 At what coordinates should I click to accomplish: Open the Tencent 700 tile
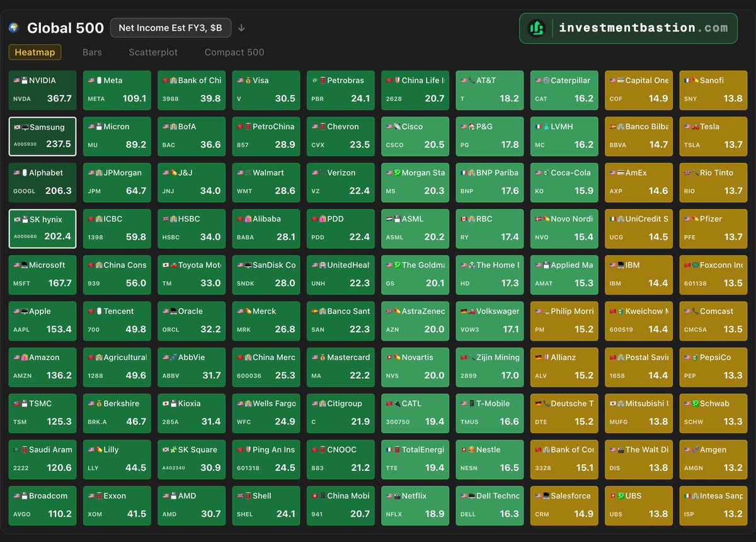tap(117, 321)
